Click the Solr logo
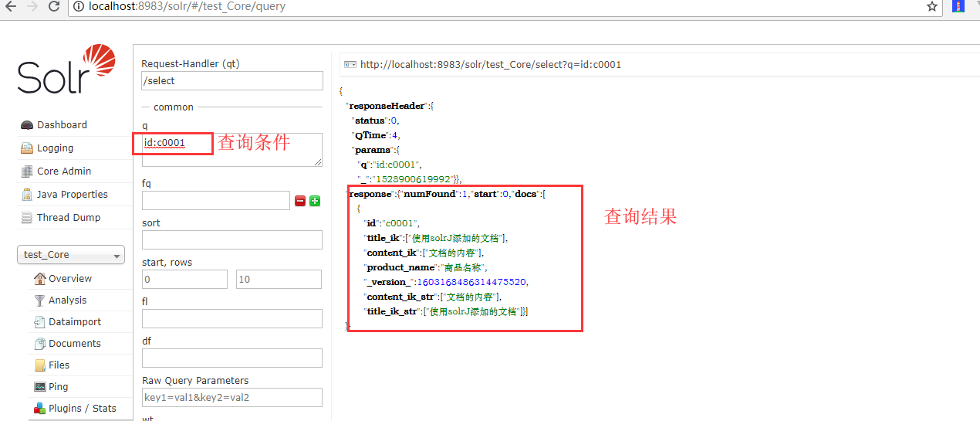This screenshot has width=980, height=421. 66,69
